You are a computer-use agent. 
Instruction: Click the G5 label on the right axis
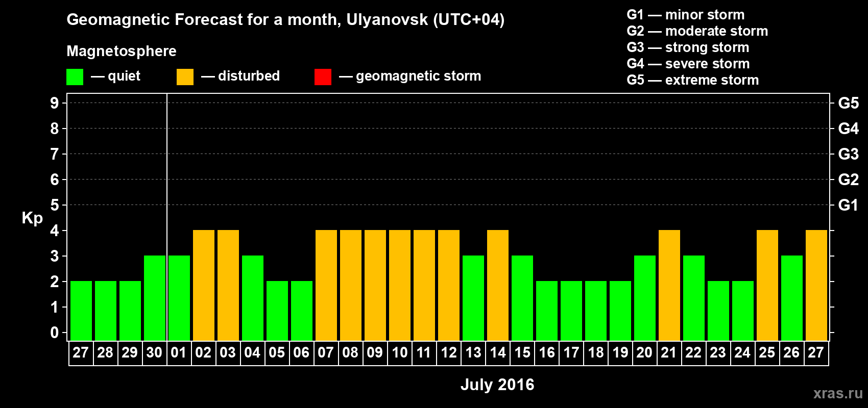click(x=849, y=103)
